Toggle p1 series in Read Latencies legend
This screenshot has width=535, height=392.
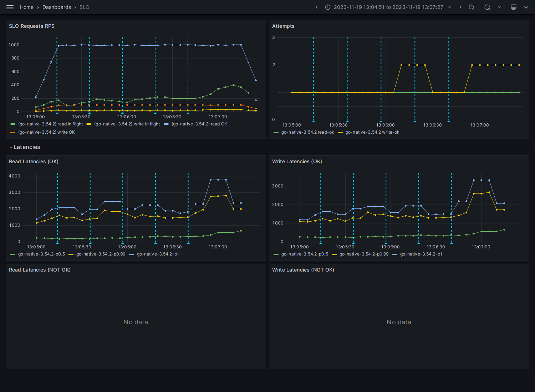158,254
